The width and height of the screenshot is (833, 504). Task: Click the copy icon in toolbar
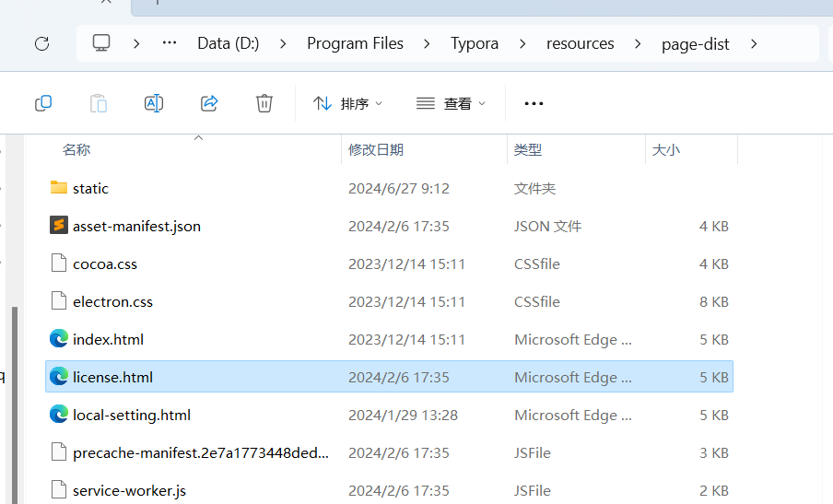click(43, 103)
